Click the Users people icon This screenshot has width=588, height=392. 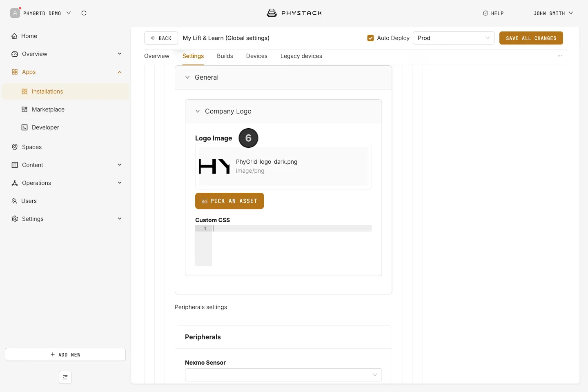click(x=14, y=201)
